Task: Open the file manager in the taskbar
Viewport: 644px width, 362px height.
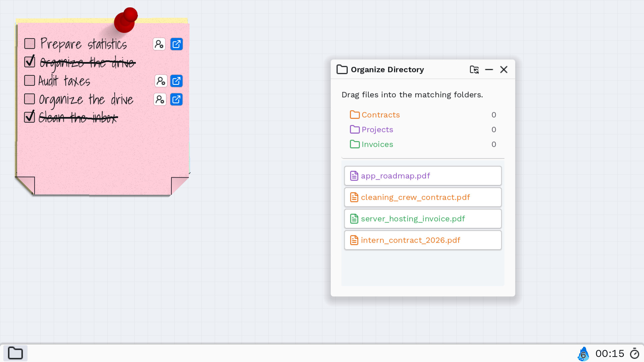Action: [15, 353]
